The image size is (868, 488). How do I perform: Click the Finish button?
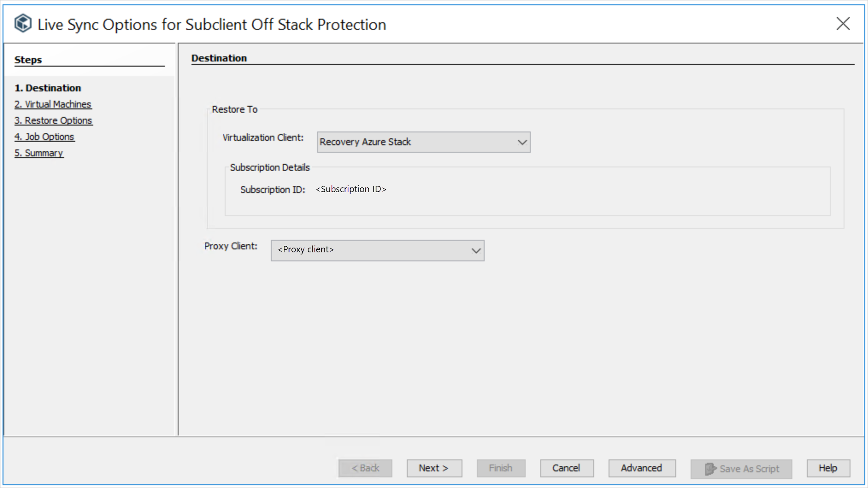(x=501, y=468)
